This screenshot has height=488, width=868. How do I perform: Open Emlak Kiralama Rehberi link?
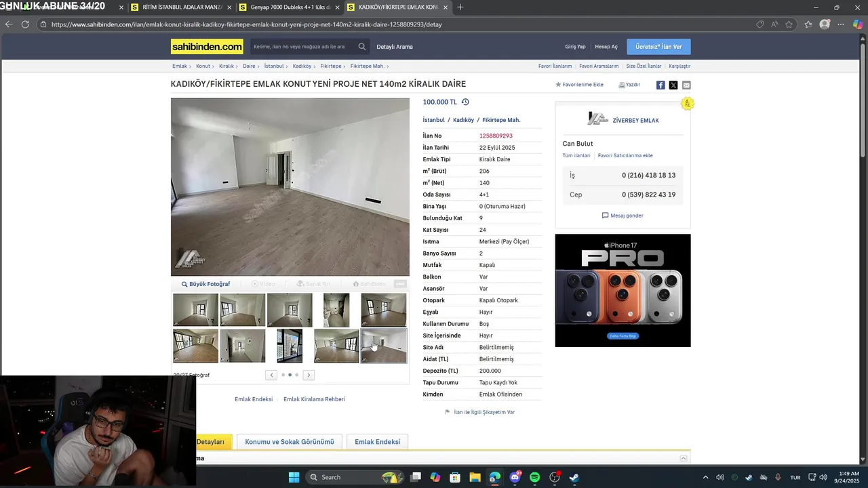click(x=314, y=399)
